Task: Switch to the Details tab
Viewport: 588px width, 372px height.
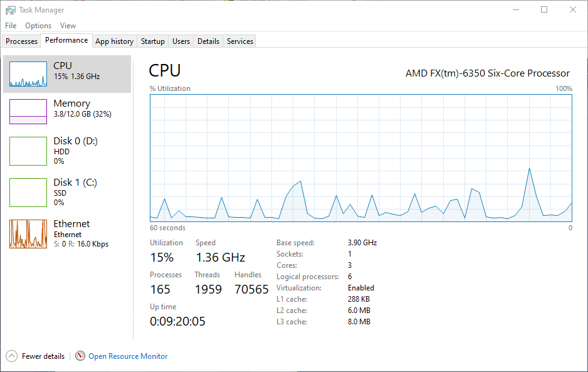Action: coord(208,41)
